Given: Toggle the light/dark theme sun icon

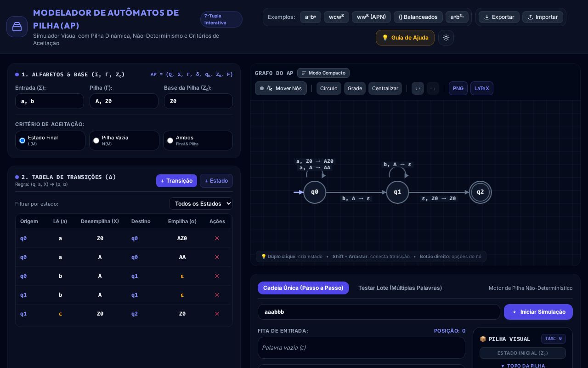Looking at the screenshot, I should click(446, 38).
